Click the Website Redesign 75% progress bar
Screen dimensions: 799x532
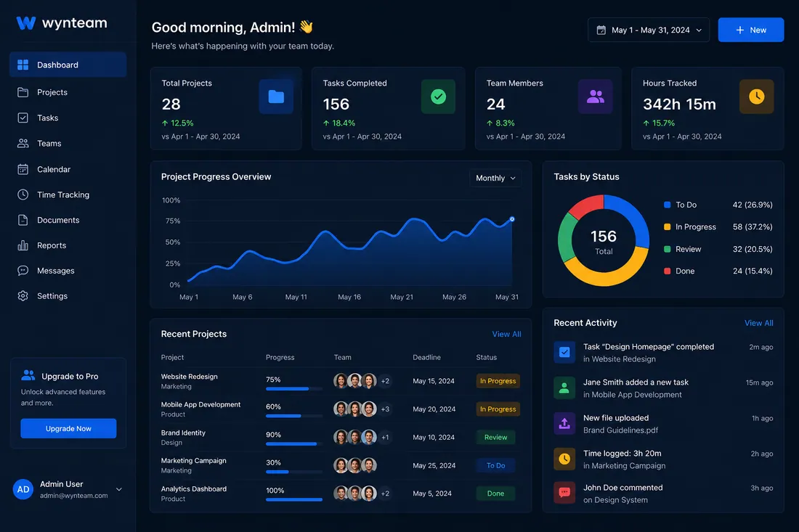click(294, 389)
